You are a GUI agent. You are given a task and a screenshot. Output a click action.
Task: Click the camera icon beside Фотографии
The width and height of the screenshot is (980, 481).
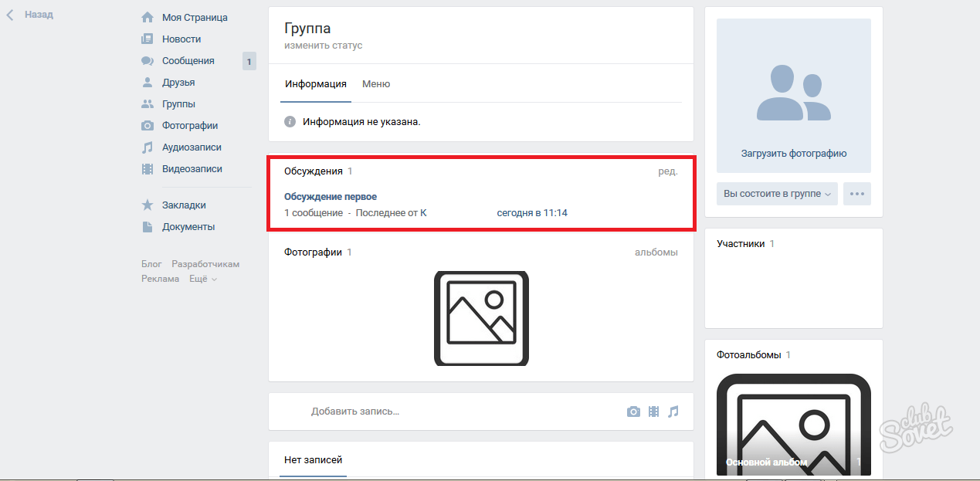(147, 125)
